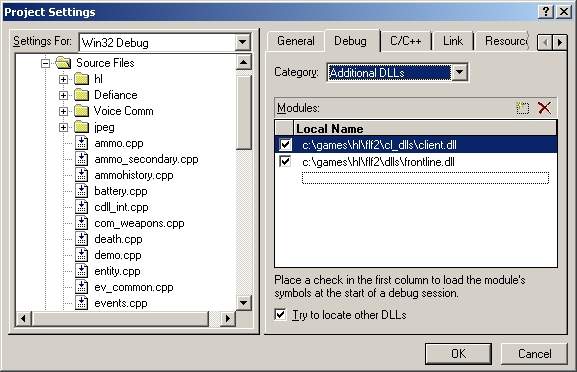The width and height of the screenshot is (577, 372).
Task: Click the tree horizontal scrollbar thumb
Action: click(x=120, y=318)
